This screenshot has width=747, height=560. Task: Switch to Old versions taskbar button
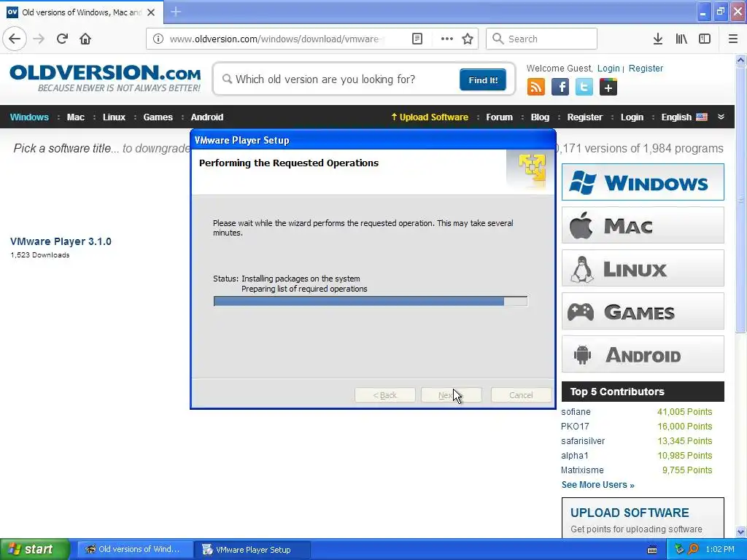coord(135,550)
